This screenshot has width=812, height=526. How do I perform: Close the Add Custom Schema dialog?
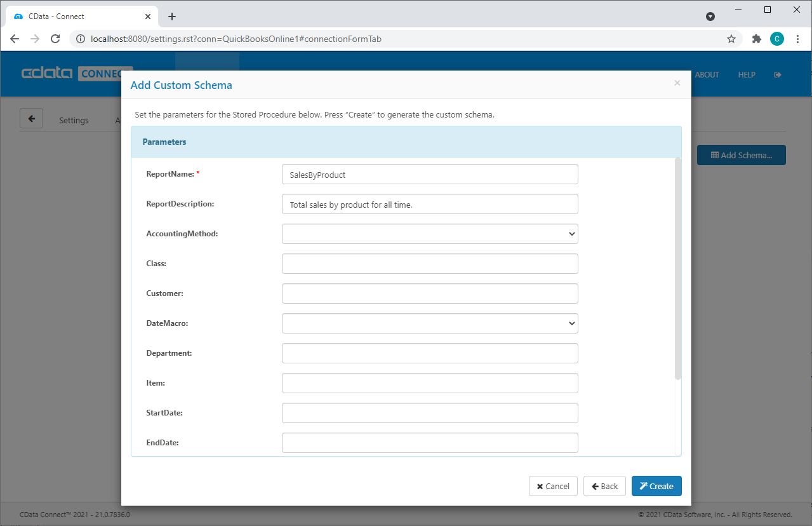pyautogui.click(x=677, y=83)
